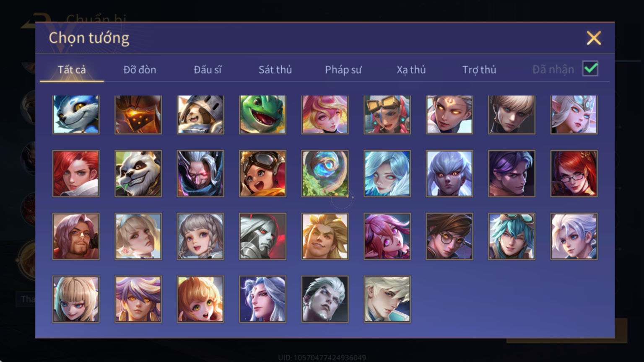Select the sloth knight helmet hero portrait
This screenshot has height=362, width=644.
click(x=200, y=114)
